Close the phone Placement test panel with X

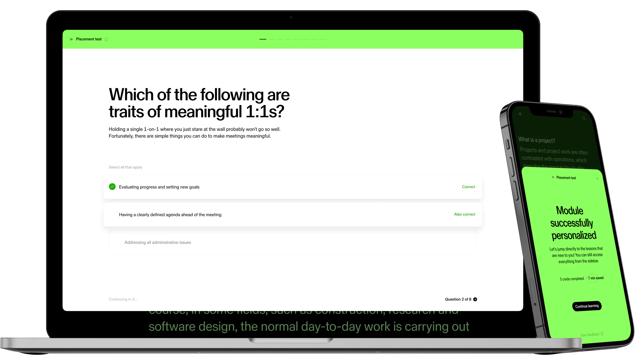pyautogui.click(x=597, y=179)
